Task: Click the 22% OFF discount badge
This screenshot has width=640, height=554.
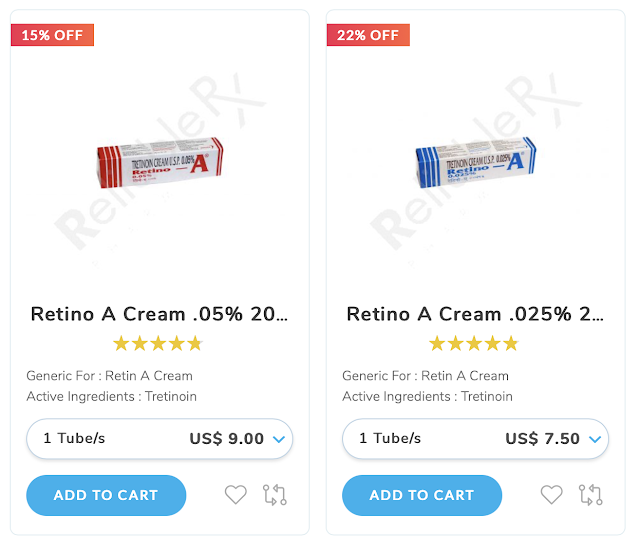Action: [x=368, y=35]
